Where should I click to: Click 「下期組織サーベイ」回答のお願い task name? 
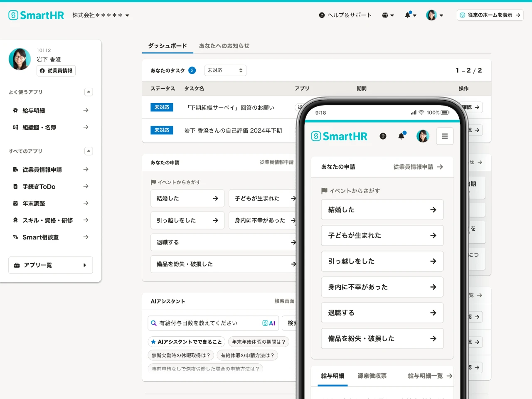(x=230, y=108)
